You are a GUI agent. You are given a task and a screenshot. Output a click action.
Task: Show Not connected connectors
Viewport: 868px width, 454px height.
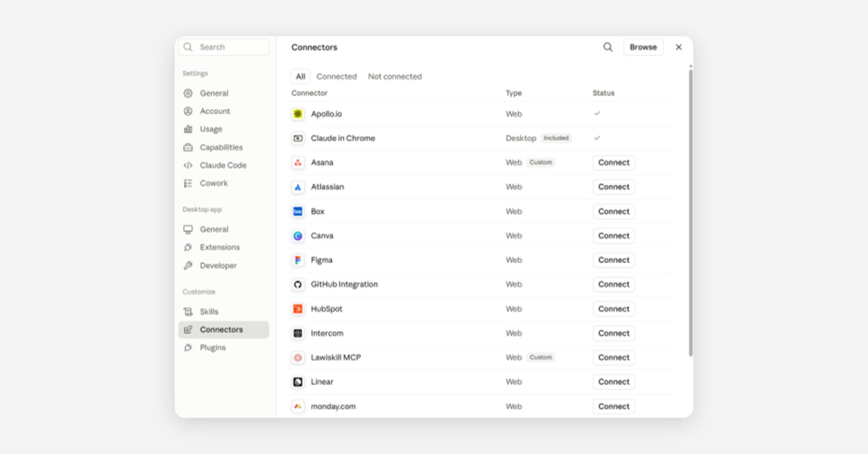[395, 76]
